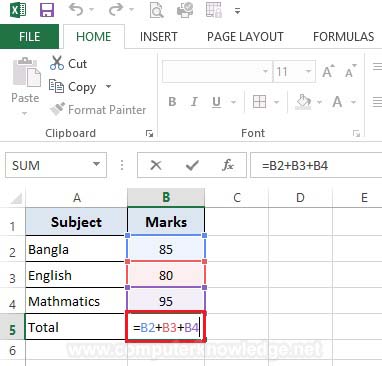
Task: Open the Fill Color paint bucket
Action: click(303, 102)
